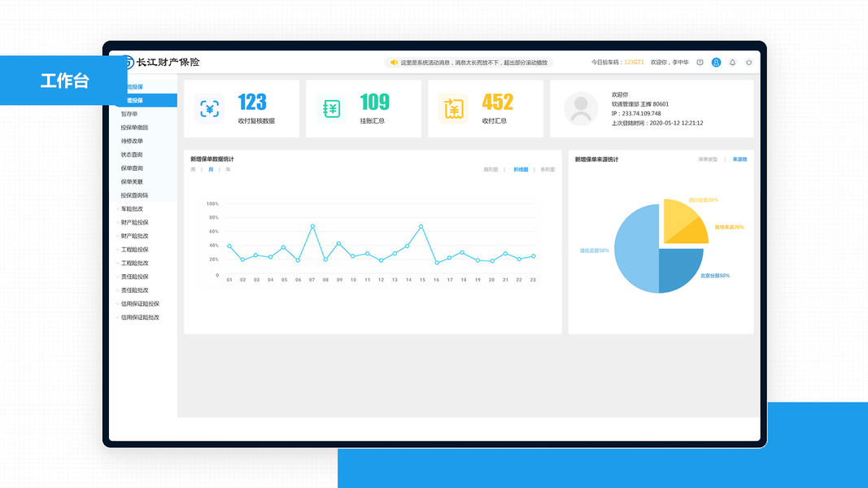Open 暂存单 in the sidebar

click(129, 114)
